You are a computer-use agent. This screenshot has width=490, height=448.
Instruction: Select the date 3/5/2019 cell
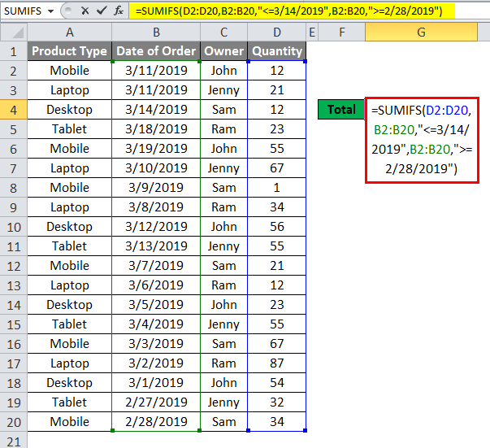pos(156,305)
